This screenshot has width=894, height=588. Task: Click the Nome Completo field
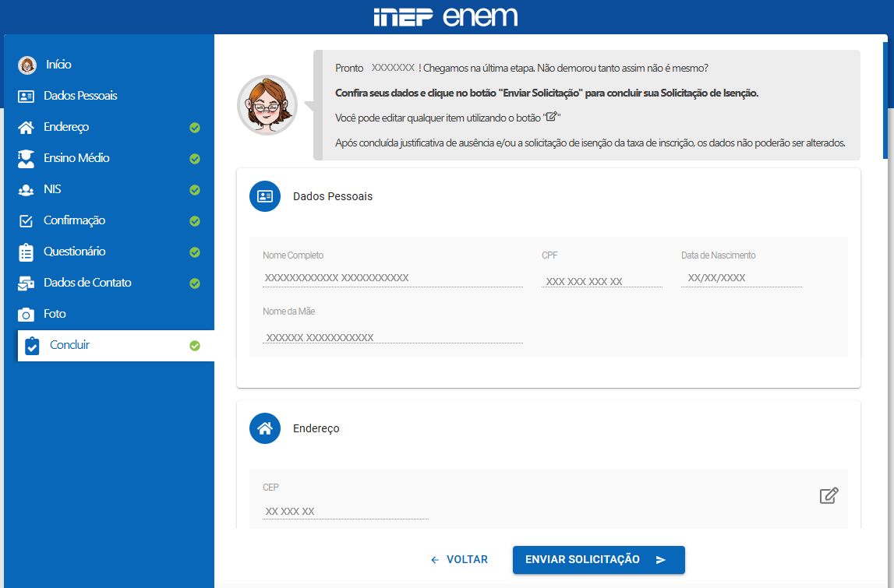[x=392, y=278]
